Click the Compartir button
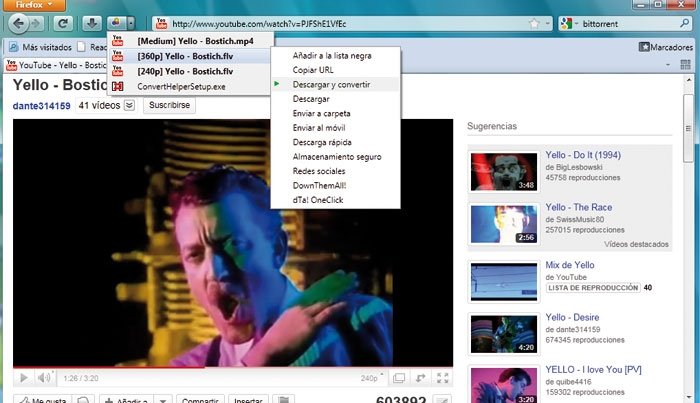The width and height of the screenshot is (700, 403). coord(200,399)
